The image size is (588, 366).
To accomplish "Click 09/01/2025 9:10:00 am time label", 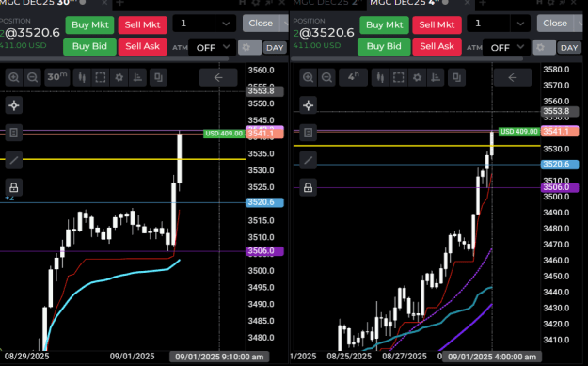I will 219,357.
